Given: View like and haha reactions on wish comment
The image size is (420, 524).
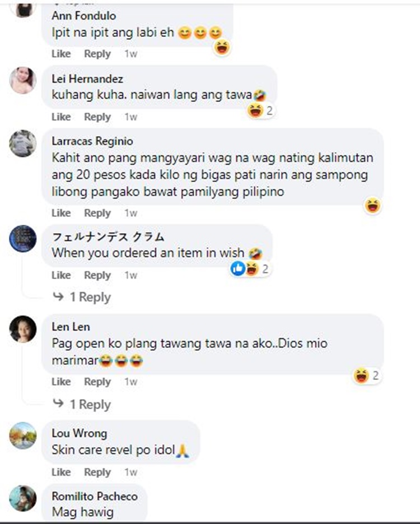Looking at the screenshot, I should click(250, 268).
